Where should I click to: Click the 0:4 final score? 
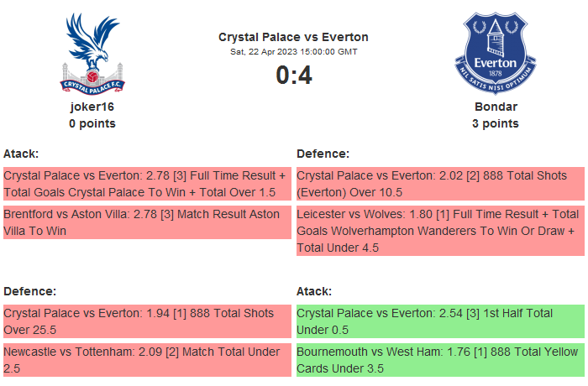[x=293, y=76]
